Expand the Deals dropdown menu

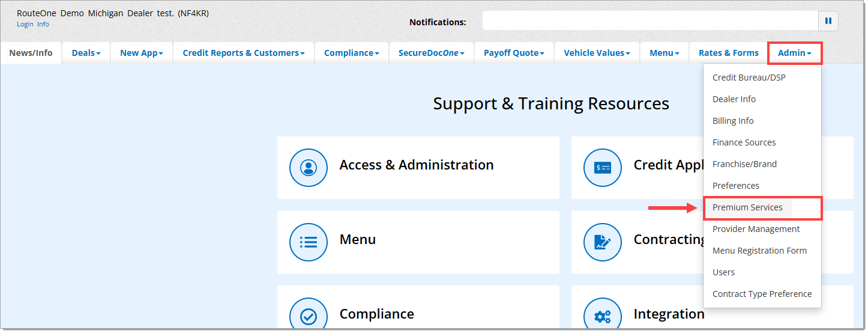click(86, 53)
